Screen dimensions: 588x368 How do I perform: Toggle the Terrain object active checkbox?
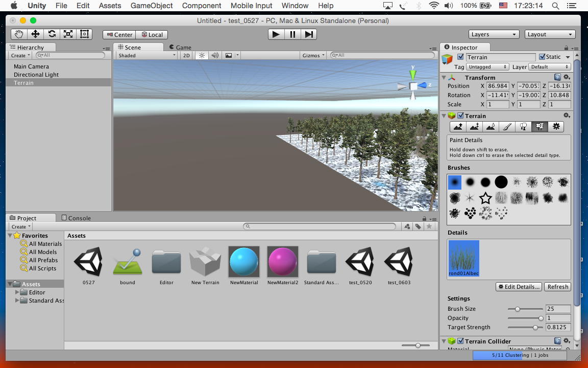(460, 57)
